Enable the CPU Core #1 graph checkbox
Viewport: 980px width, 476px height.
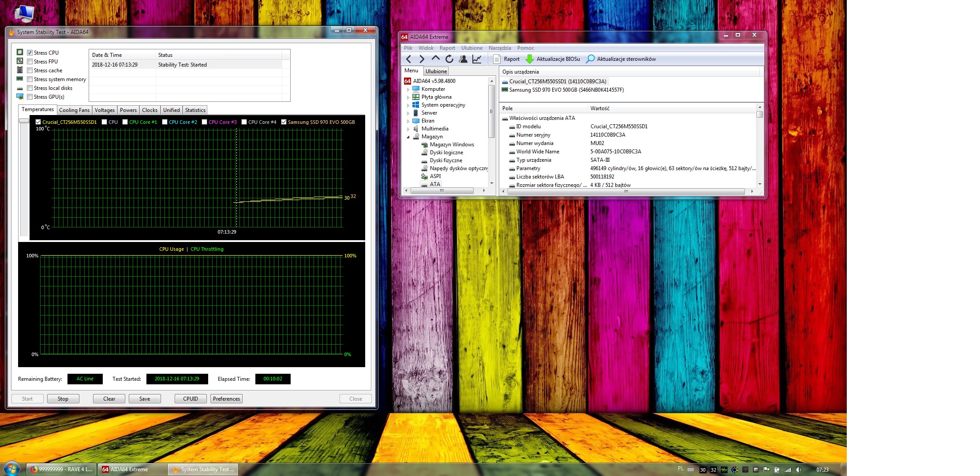coord(125,122)
